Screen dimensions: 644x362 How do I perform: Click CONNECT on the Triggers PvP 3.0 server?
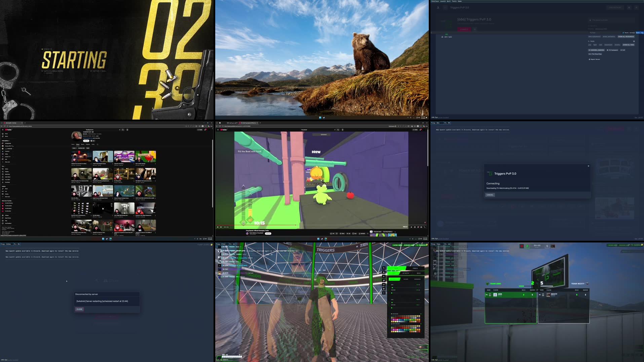tap(464, 29)
